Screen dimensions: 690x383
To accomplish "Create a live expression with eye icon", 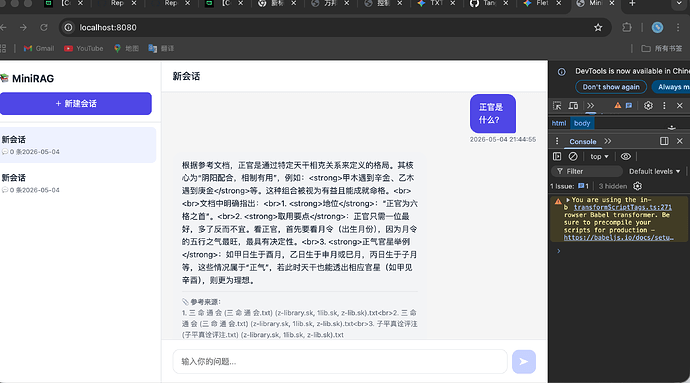I will pos(626,156).
